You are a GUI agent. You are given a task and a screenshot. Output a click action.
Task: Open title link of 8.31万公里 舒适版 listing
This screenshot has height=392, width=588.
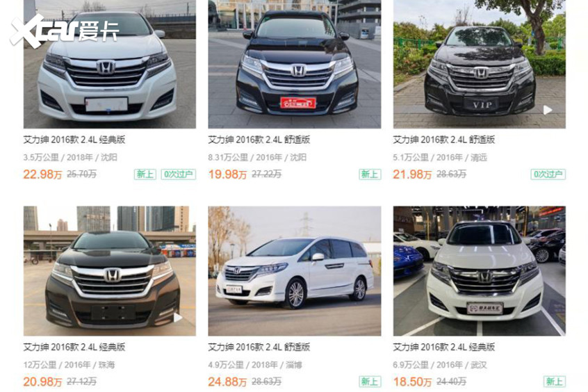[x=259, y=140]
